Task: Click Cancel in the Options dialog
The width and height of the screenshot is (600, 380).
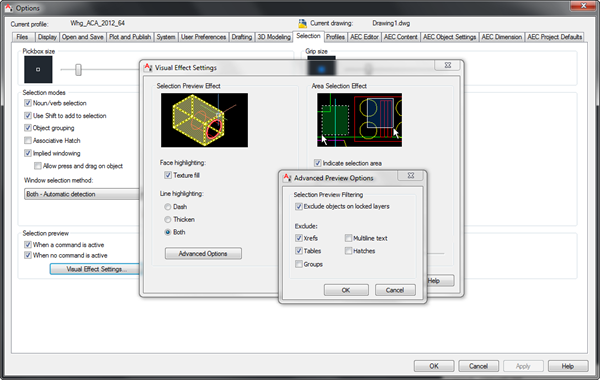Action: [478, 366]
